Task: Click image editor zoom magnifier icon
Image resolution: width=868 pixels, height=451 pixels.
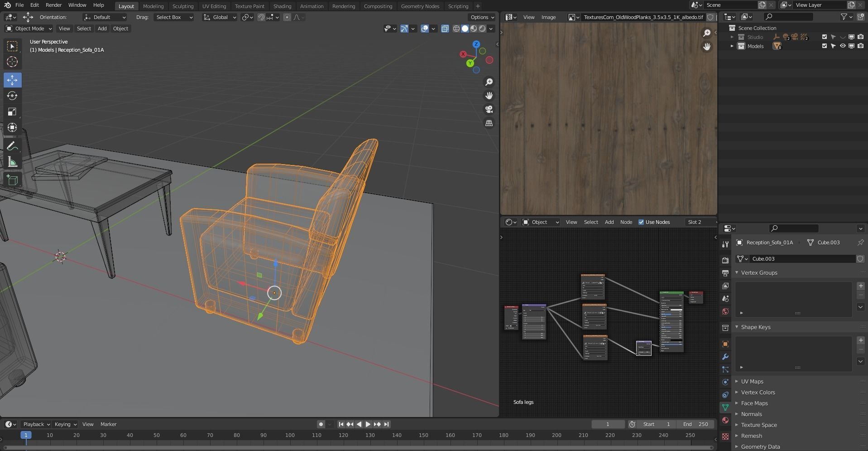Action: coord(707,33)
